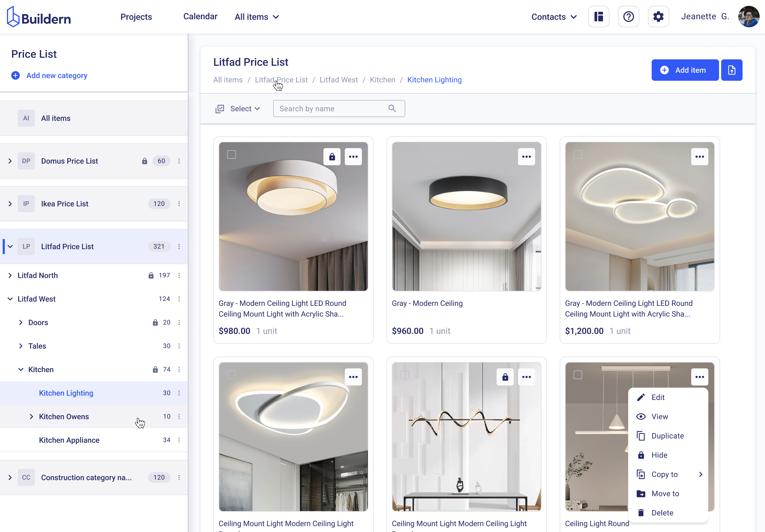765x532 pixels.
Task: Open three-dots menu on $1,200.00 card
Action: [700, 157]
